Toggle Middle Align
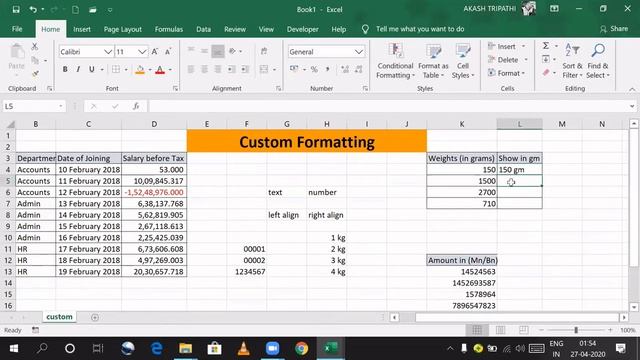640x360 pixels. click(204, 51)
